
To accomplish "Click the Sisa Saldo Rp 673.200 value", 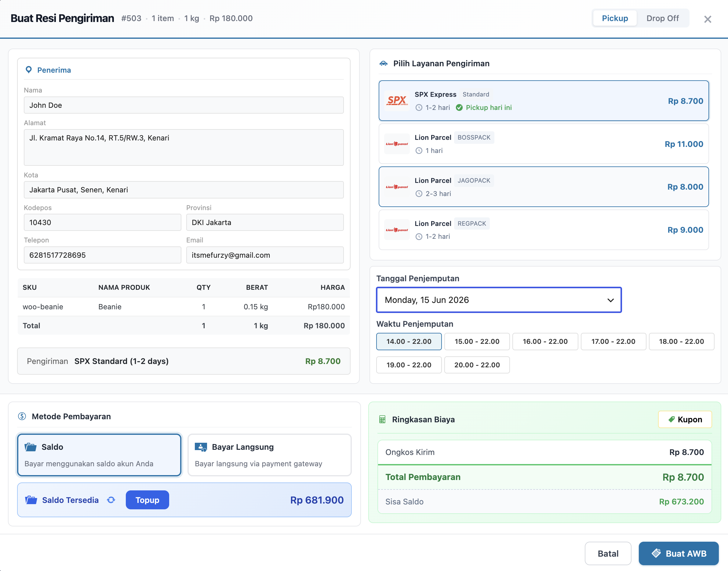I will coord(681,501).
